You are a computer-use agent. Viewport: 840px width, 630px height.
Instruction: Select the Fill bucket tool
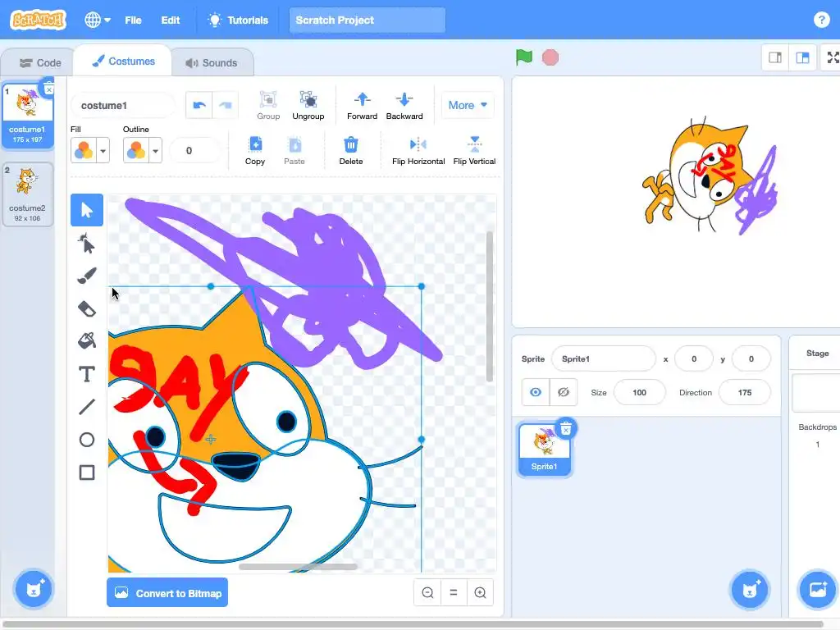click(x=87, y=341)
